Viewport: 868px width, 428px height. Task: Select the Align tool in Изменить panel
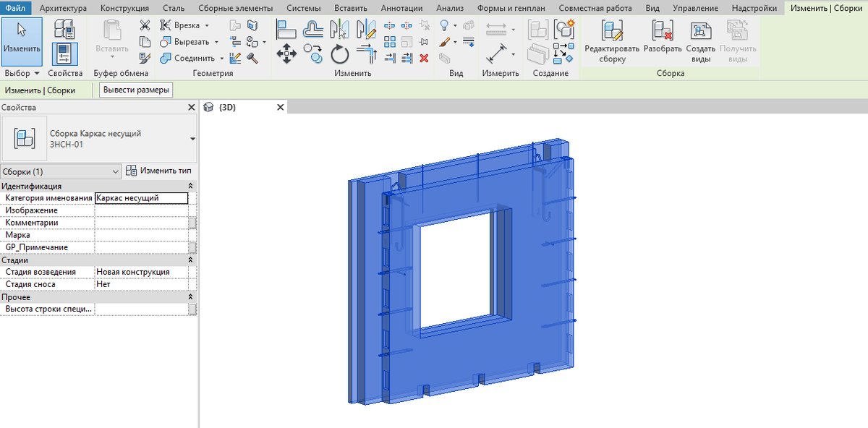[x=286, y=29]
